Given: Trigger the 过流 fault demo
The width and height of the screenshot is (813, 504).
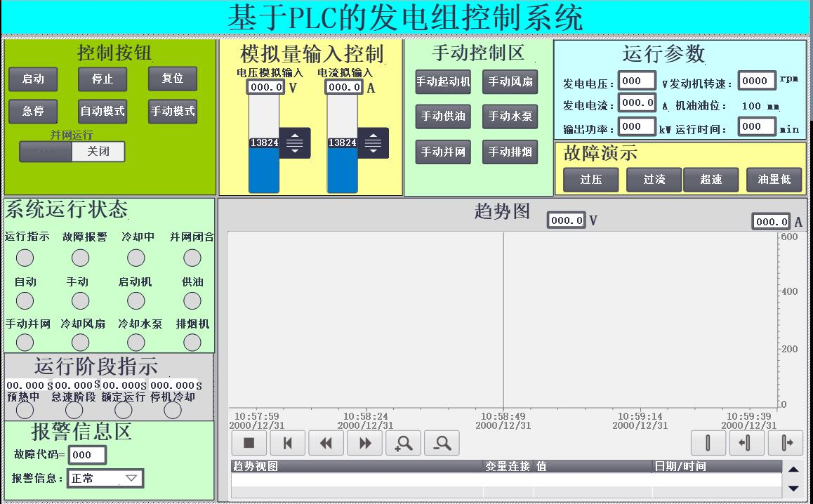Looking at the screenshot, I should point(654,180).
